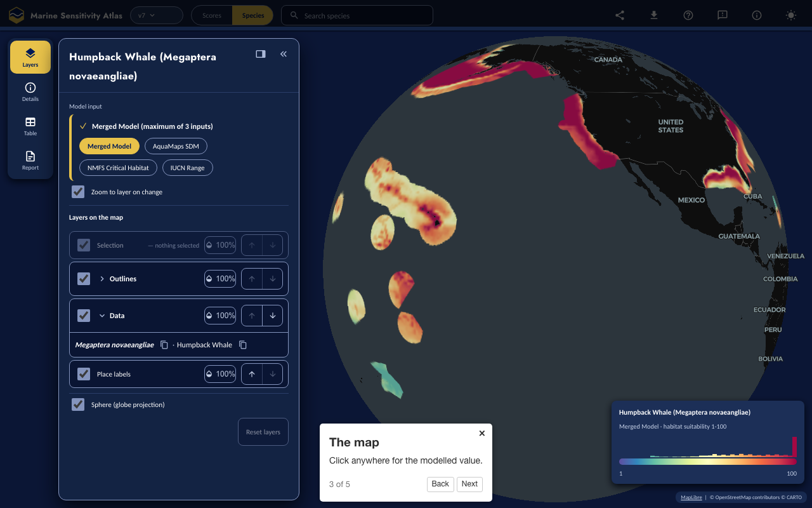Click the download icon in top bar
The width and height of the screenshot is (812, 508).
click(654, 15)
